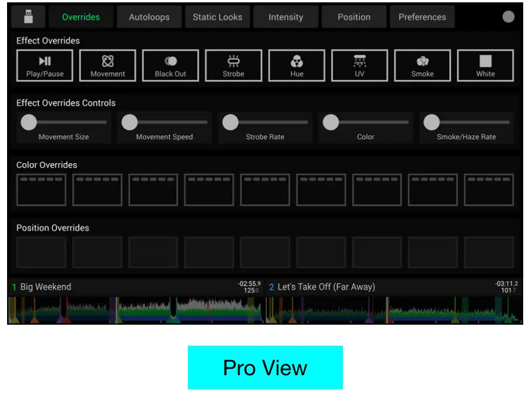Click the USB drive icon tab
Image resolution: width=532 pixels, height=394 pixels.
[x=28, y=16]
